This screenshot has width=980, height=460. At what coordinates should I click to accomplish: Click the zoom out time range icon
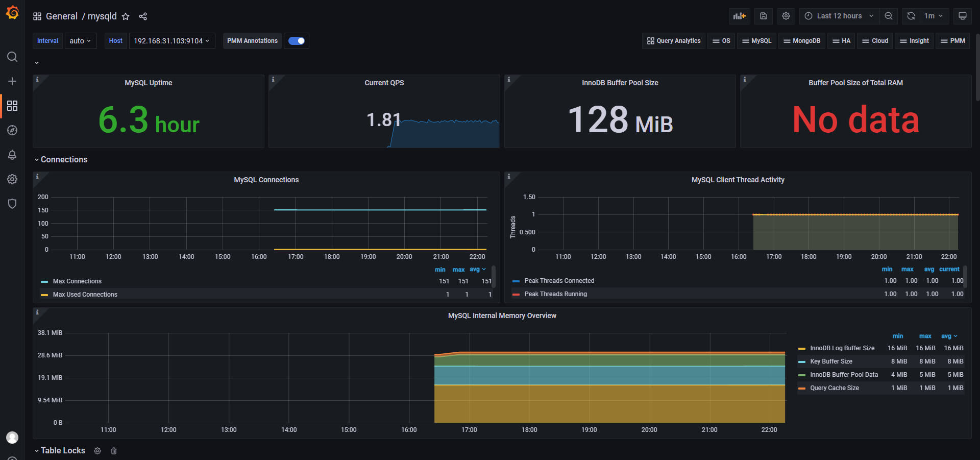889,16
